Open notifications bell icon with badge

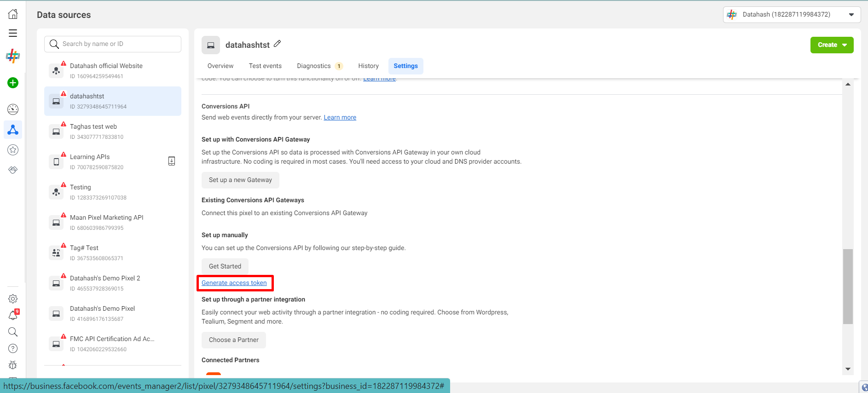[x=13, y=315]
